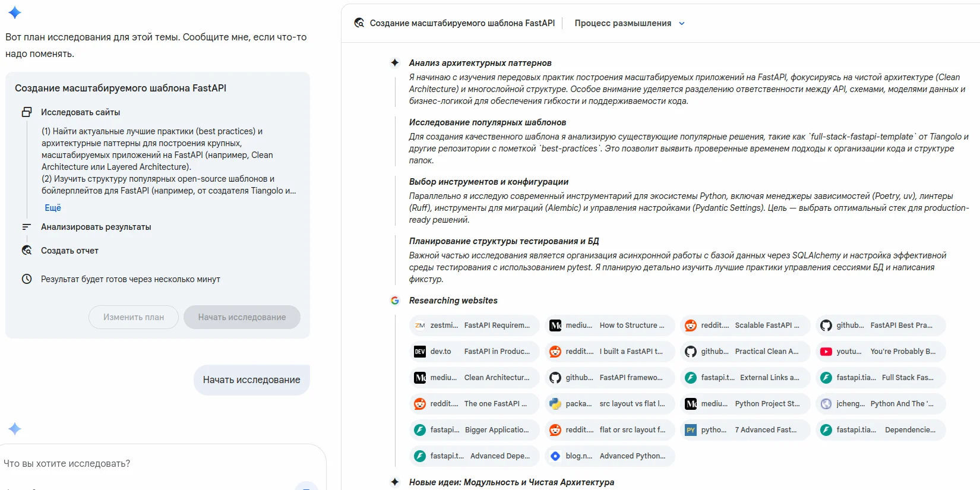980x490 pixels.
Task: Click the "Начать исследование" suggestion chip
Action: (251, 380)
